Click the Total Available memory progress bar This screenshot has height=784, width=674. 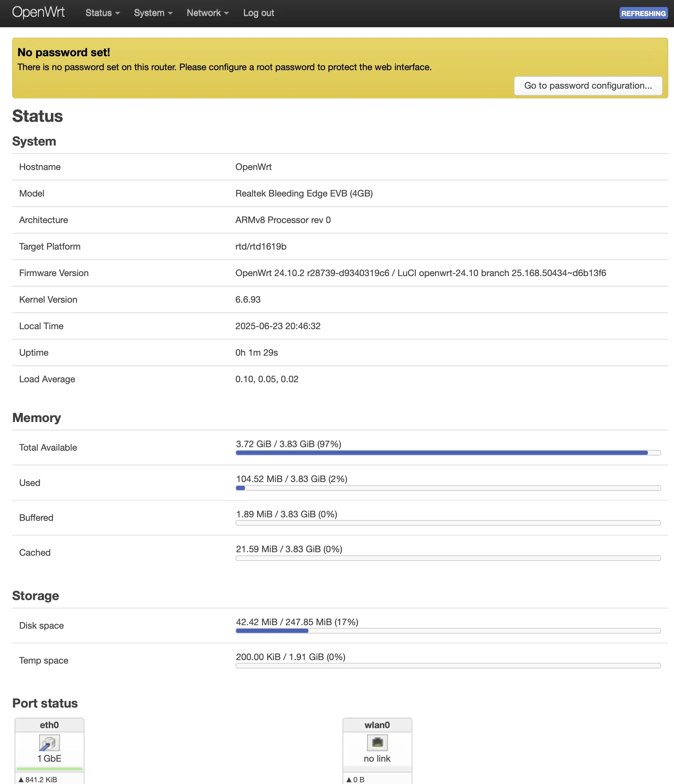[448, 452]
